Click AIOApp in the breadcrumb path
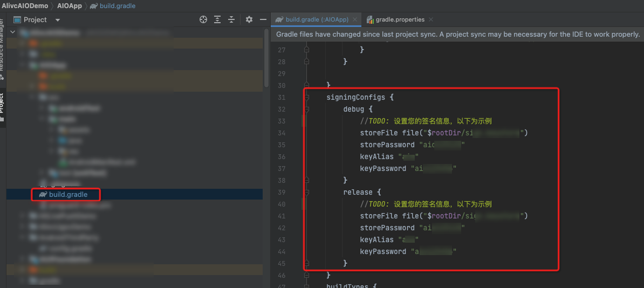 (x=69, y=6)
